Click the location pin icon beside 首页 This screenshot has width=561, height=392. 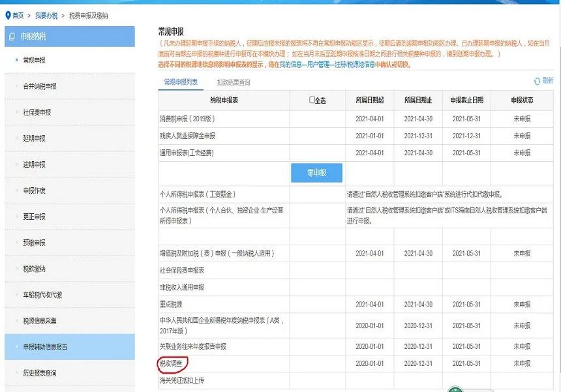8,16
